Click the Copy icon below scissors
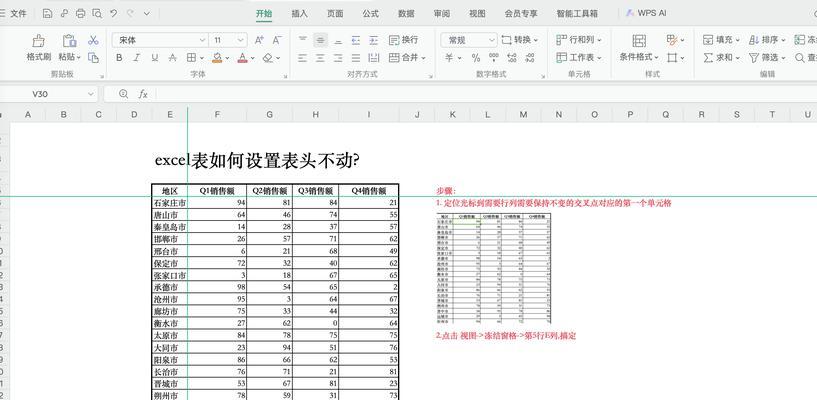817x400 pixels. point(93,57)
